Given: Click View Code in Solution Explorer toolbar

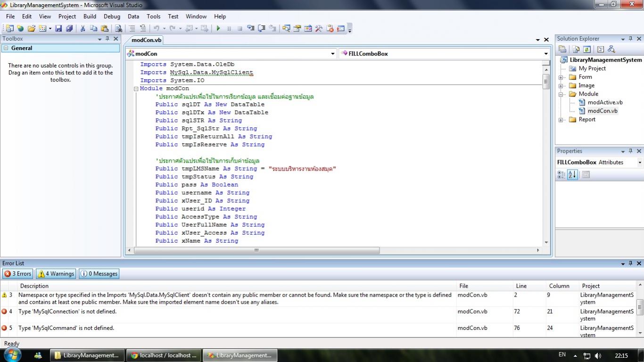Looking at the screenshot, I should coord(601,49).
